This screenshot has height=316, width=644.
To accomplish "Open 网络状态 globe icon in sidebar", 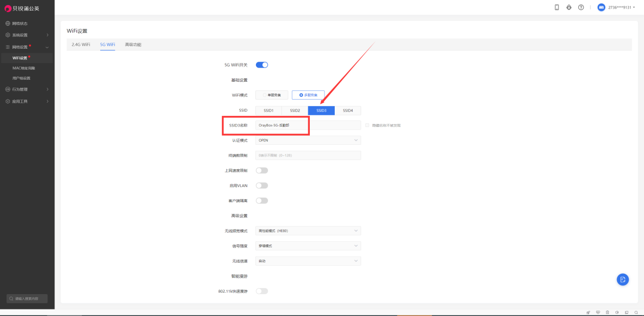I will tap(8, 23).
